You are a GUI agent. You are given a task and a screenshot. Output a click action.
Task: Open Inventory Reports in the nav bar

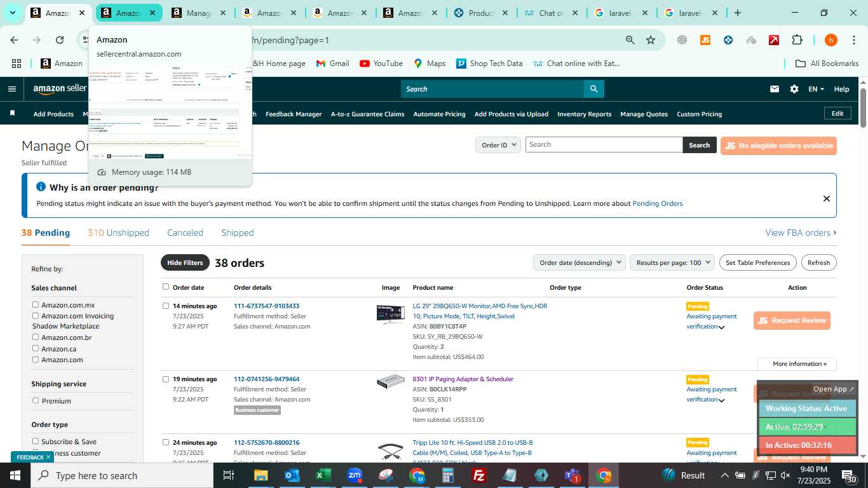[x=584, y=114]
